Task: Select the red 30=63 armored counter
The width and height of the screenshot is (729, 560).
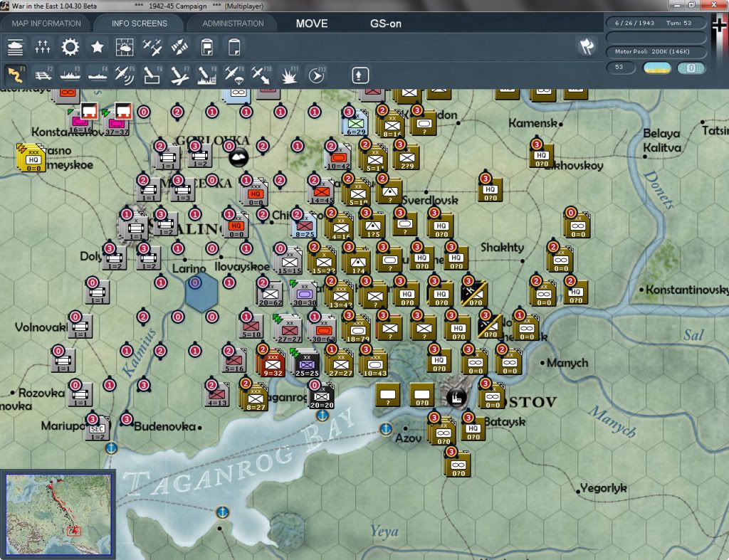Action: tap(323, 330)
